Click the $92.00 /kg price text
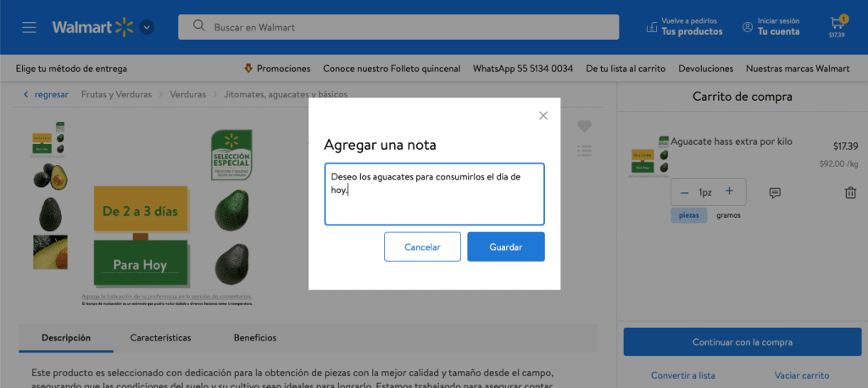The width and height of the screenshot is (868, 388). 838,164
